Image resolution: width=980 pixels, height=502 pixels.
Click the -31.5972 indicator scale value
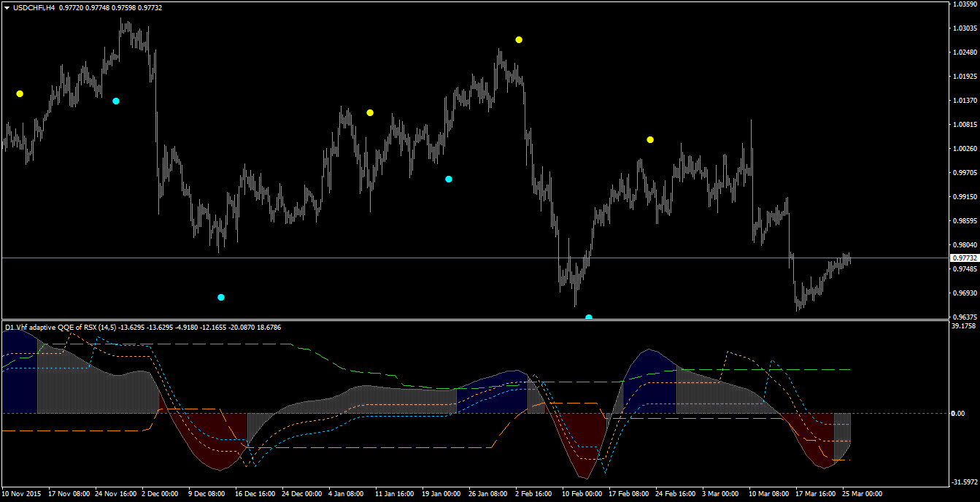coord(964,482)
